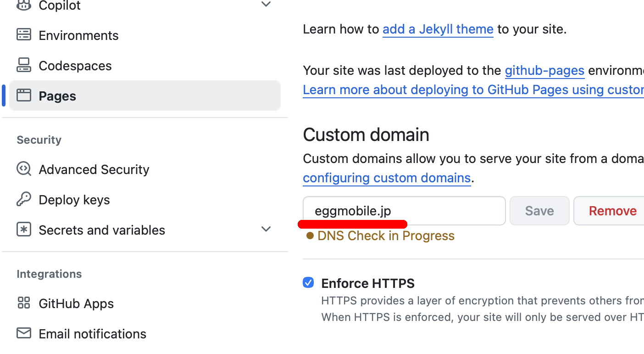644x354 pixels.
Task: Open the Pages settings section
Action: (x=57, y=95)
